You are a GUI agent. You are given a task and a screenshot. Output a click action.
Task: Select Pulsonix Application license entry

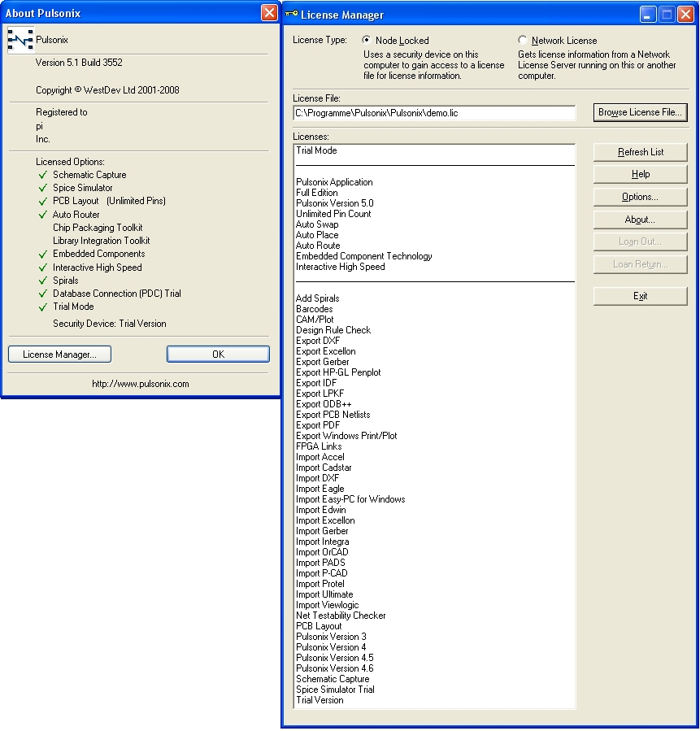coord(334,182)
